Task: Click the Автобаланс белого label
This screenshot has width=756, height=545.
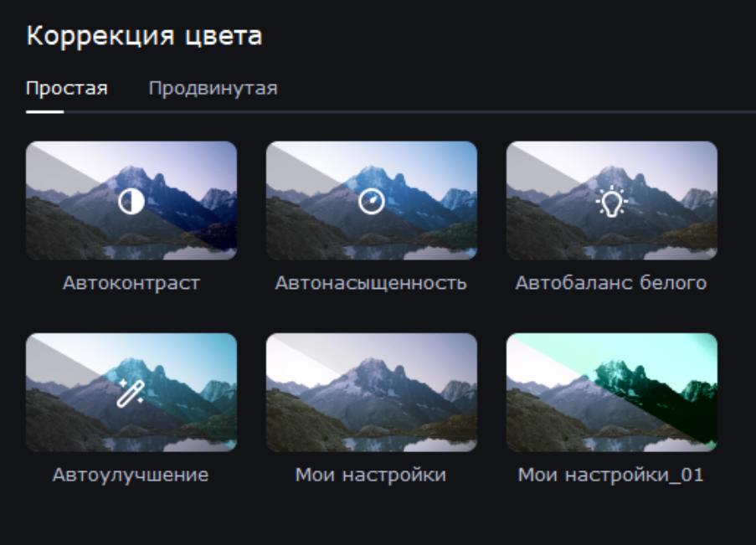Action: [x=611, y=283]
